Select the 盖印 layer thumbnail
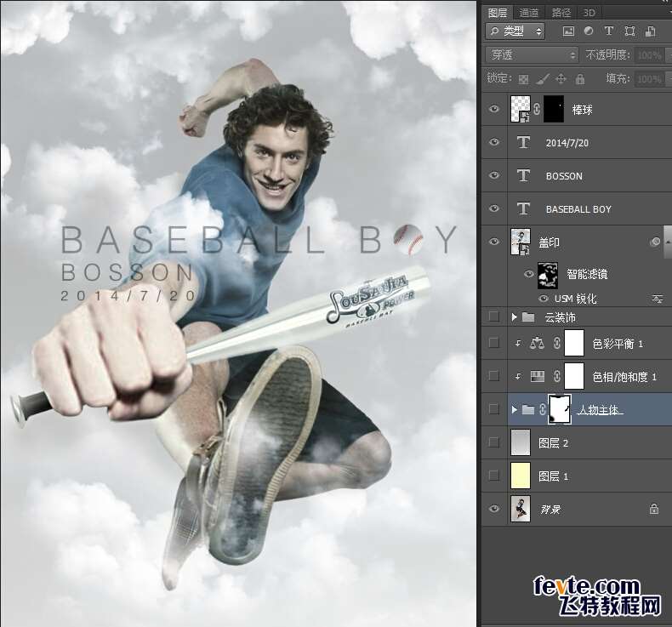 521,242
